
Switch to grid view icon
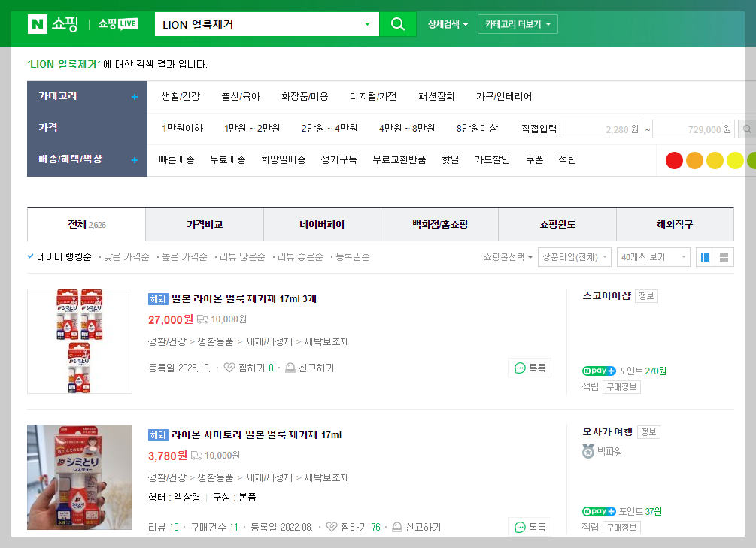click(x=724, y=257)
